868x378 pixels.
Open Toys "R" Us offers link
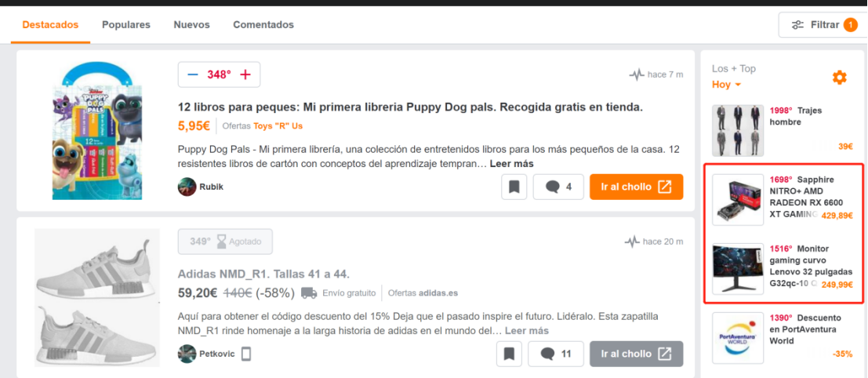click(278, 126)
